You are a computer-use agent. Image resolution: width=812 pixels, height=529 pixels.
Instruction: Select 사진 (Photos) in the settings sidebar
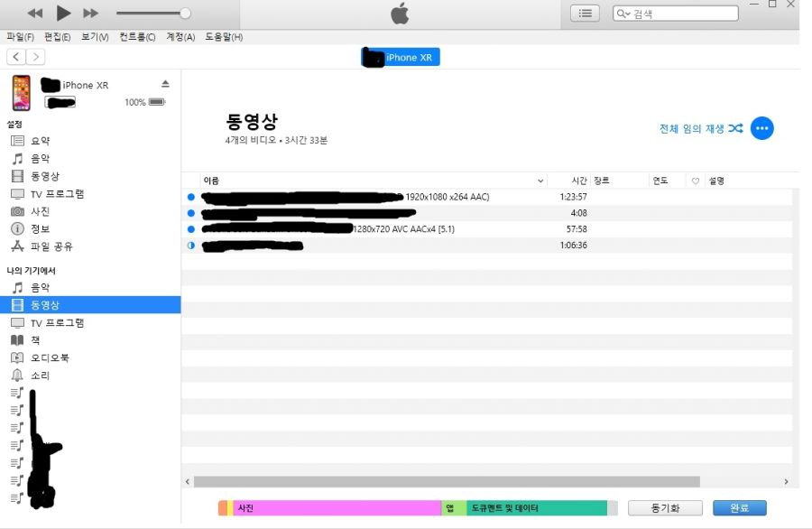click(x=40, y=211)
